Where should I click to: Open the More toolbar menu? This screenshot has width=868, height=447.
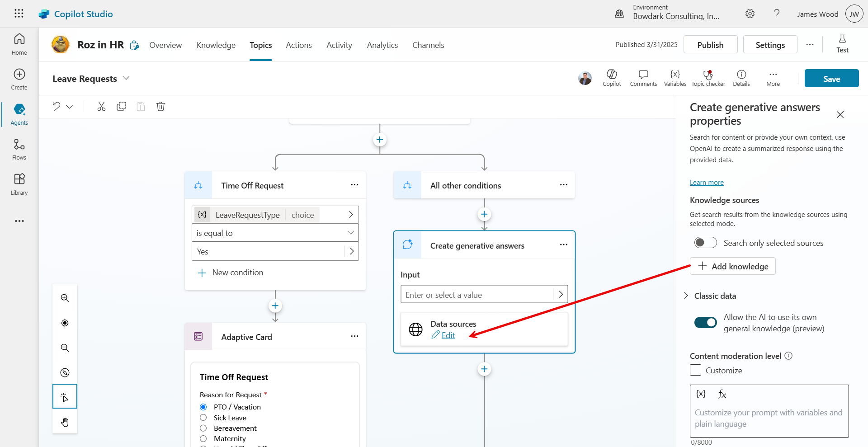(773, 78)
